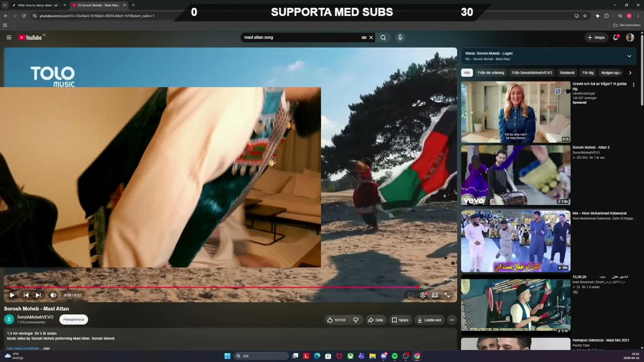
Task: Clear the search box with the X icon
Action: (x=371, y=37)
